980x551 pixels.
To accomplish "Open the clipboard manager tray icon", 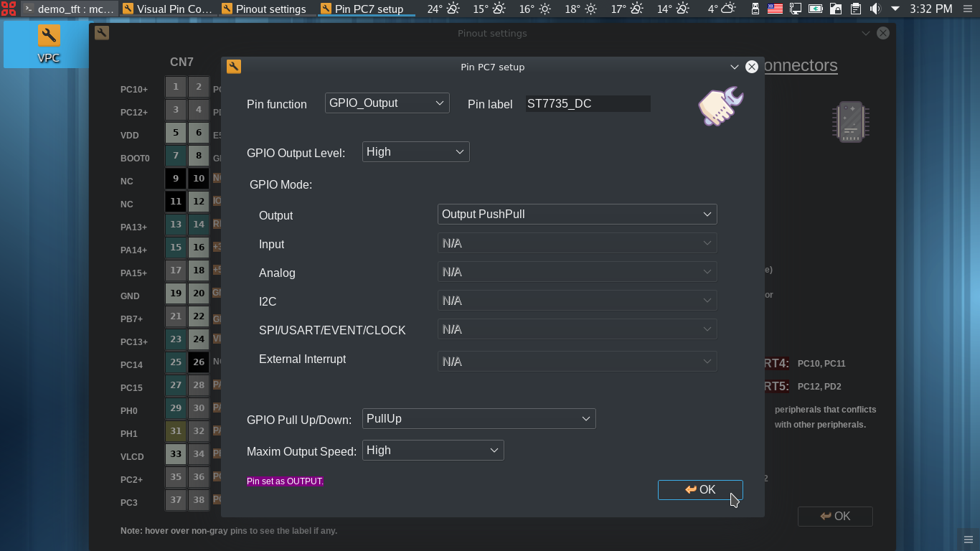I will point(855,9).
